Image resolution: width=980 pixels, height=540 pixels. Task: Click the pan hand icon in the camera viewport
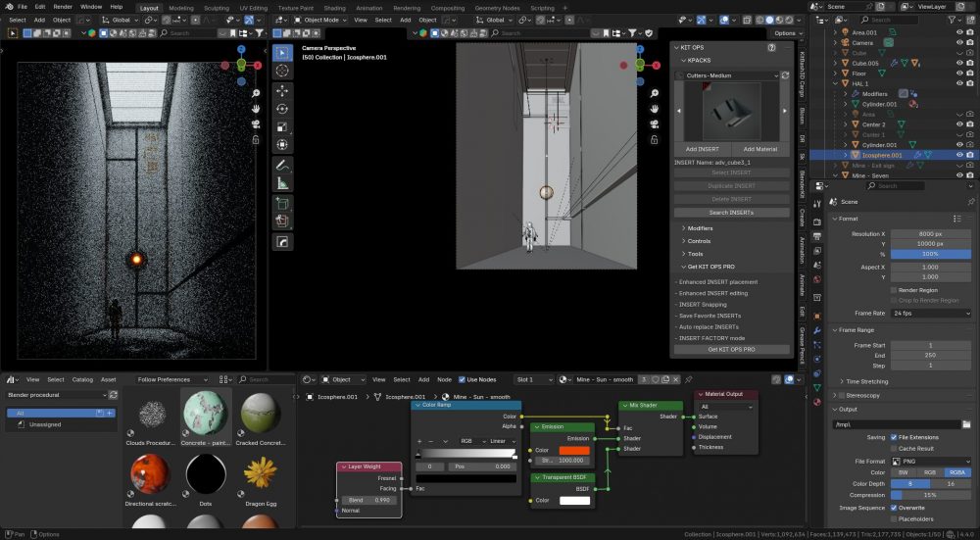click(654, 109)
